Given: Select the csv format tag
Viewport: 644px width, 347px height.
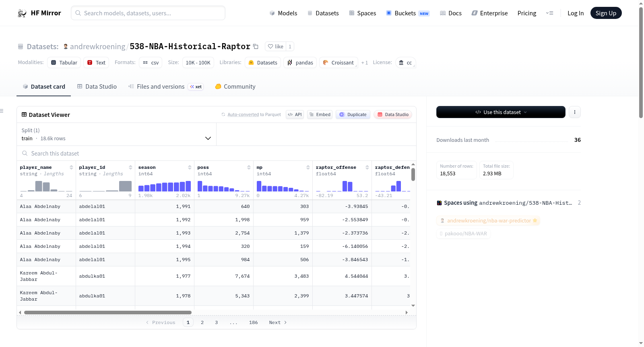Looking at the screenshot, I should click(151, 62).
